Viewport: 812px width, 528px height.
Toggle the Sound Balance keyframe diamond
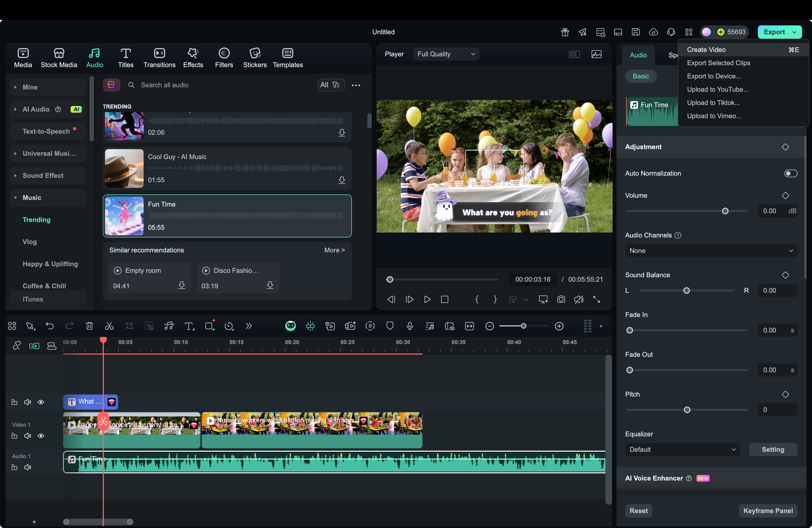point(785,275)
